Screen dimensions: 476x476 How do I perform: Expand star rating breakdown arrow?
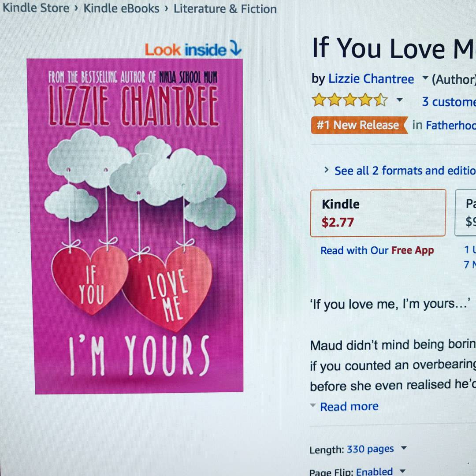[400, 100]
